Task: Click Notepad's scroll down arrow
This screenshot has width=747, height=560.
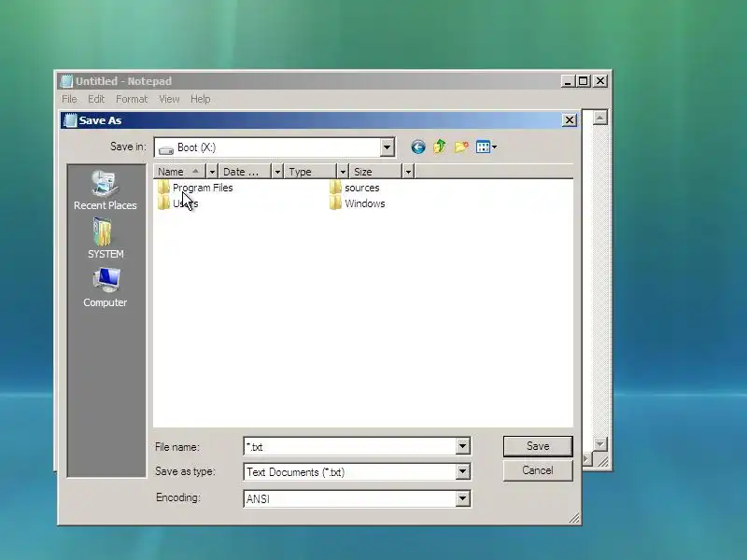Action: [x=599, y=444]
